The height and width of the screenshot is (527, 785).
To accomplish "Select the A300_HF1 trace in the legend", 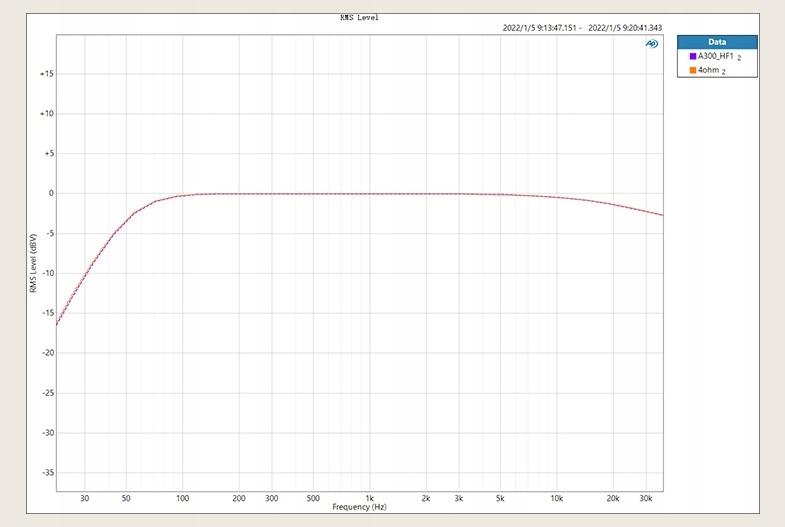I will [715, 57].
